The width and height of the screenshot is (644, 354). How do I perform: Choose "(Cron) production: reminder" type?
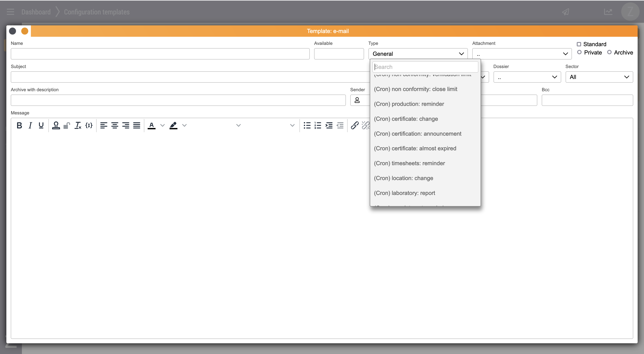[409, 104]
